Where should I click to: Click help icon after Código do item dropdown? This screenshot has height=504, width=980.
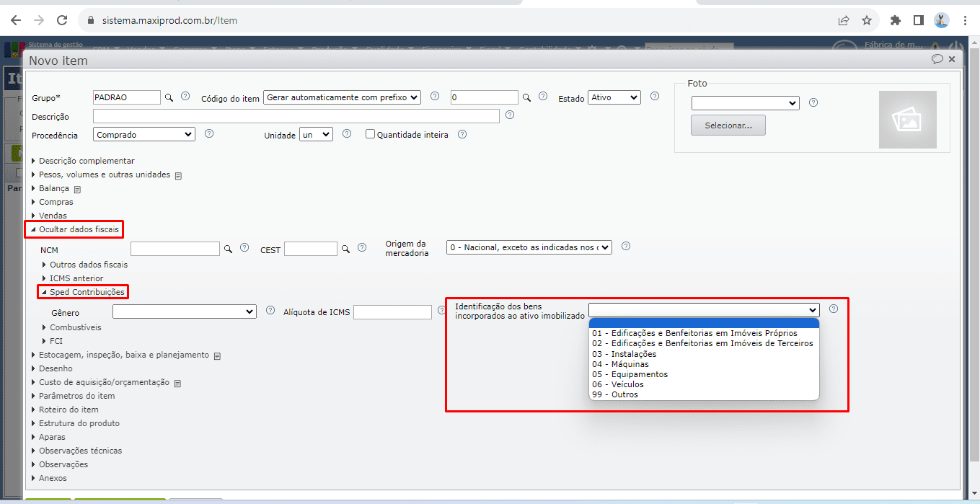(x=435, y=96)
